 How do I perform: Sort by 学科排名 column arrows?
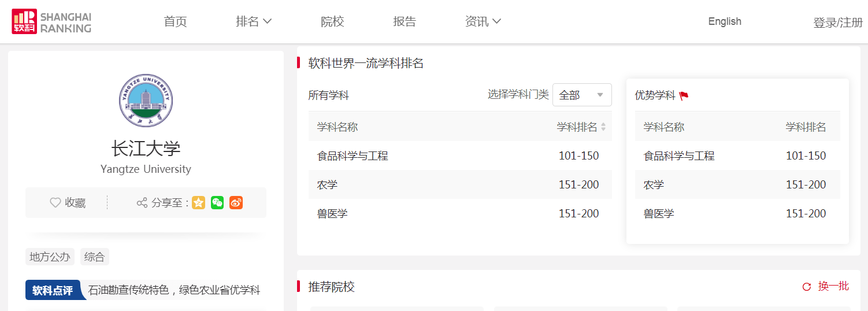[x=603, y=127]
